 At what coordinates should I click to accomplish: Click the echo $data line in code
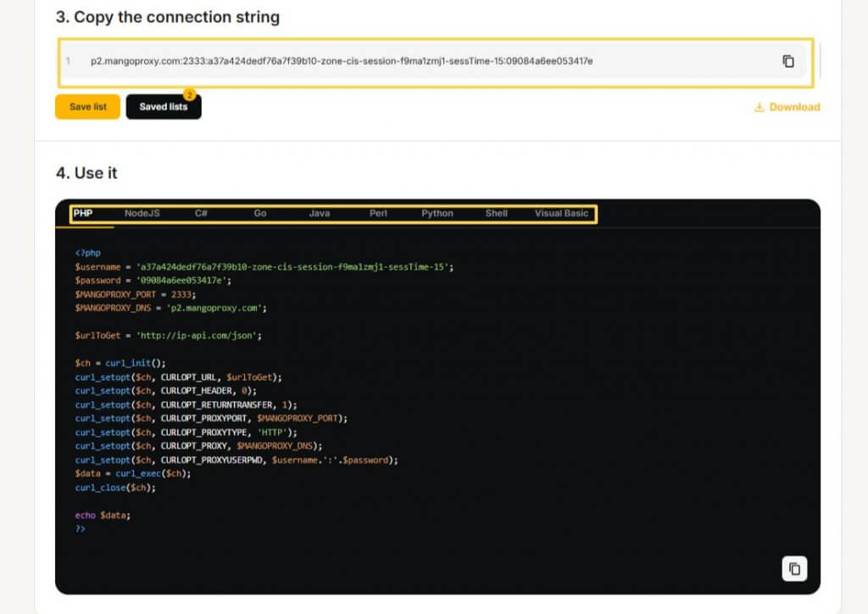pyautogui.click(x=103, y=516)
